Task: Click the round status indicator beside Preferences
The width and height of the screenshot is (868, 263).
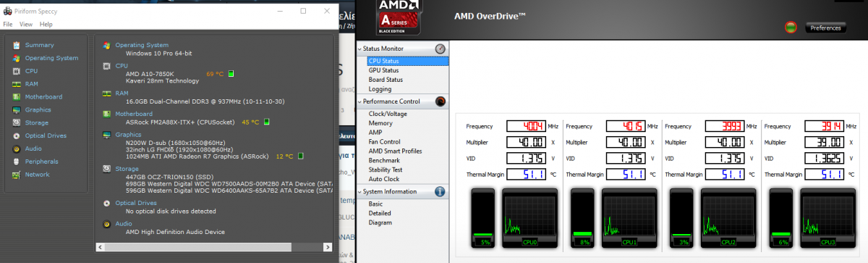Action: tap(791, 28)
